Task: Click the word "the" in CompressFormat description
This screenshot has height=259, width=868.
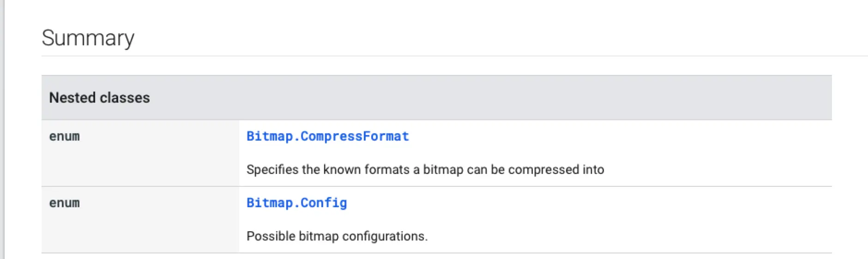Action: pyautogui.click(x=311, y=170)
